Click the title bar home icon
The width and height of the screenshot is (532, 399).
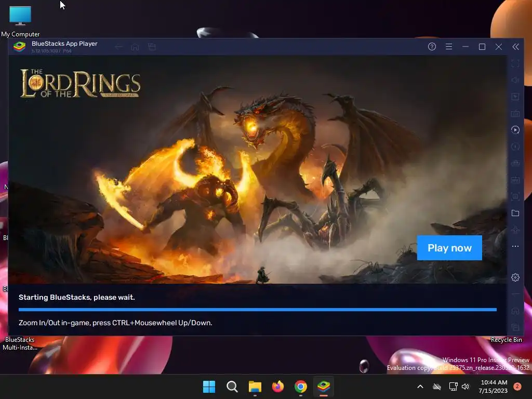135,47
